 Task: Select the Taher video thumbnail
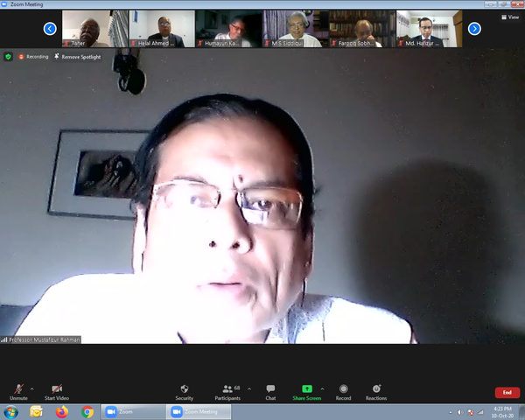click(94, 28)
